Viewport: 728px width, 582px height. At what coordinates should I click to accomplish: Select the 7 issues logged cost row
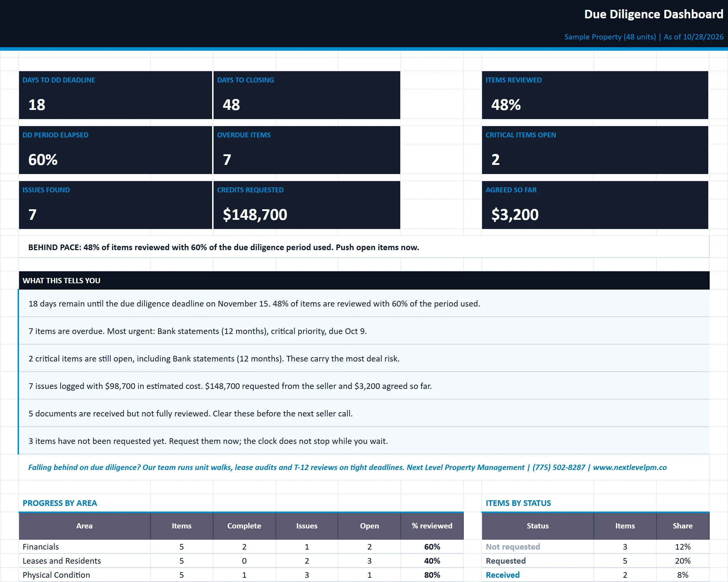tap(364, 386)
